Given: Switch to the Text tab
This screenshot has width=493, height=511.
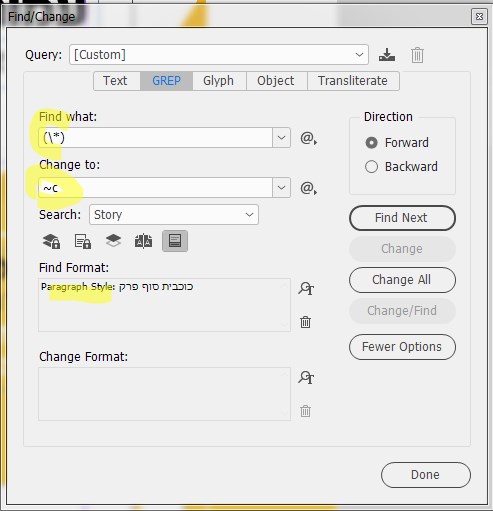Looking at the screenshot, I should [116, 81].
